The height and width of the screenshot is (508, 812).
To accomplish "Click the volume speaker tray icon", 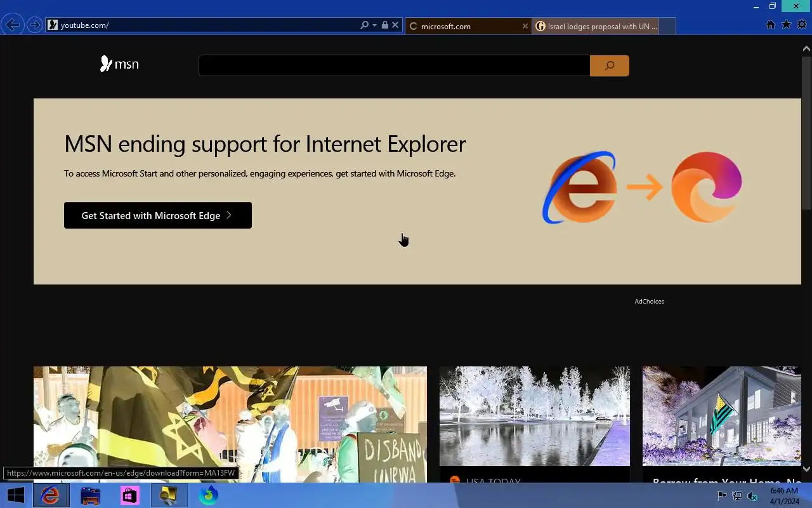I will point(752,496).
